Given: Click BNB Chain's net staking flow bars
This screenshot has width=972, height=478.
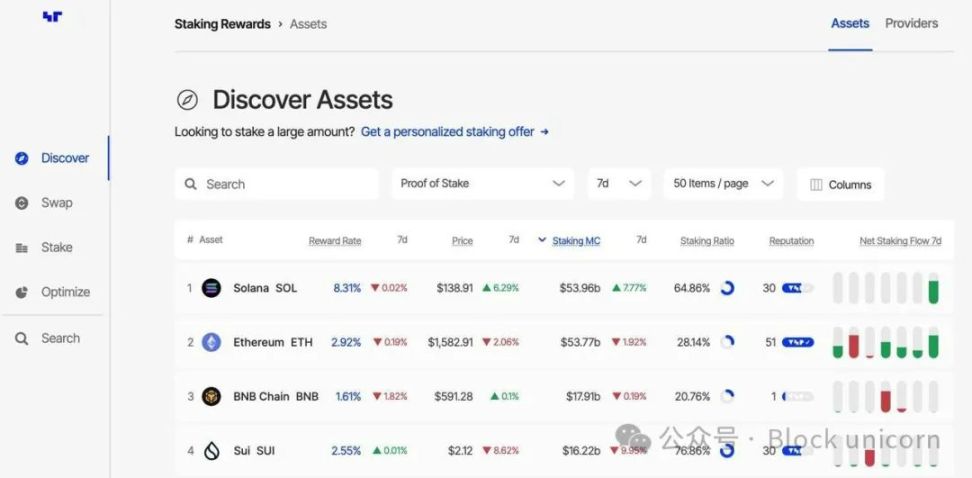Looking at the screenshot, I should point(886,396).
